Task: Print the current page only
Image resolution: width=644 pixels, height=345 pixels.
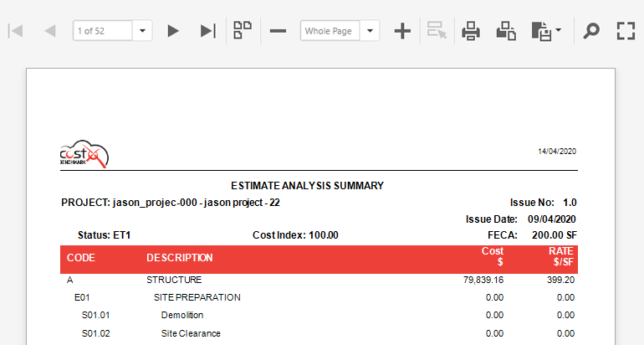Action: [x=506, y=31]
